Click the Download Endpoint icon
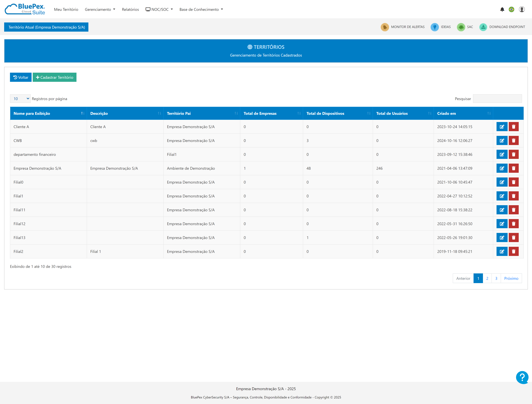The width and height of the screenshot is (532, 404). (x=483, y=27)
